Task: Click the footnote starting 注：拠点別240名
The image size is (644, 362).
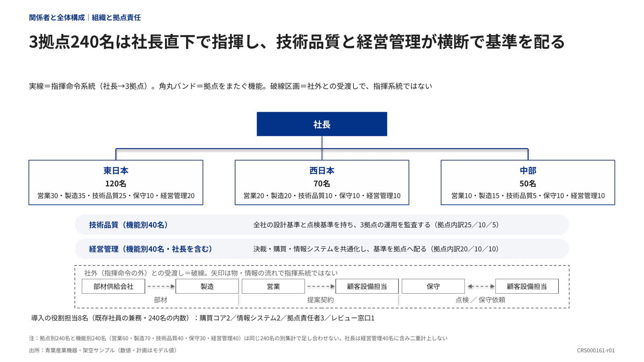Action: [238, 338]
